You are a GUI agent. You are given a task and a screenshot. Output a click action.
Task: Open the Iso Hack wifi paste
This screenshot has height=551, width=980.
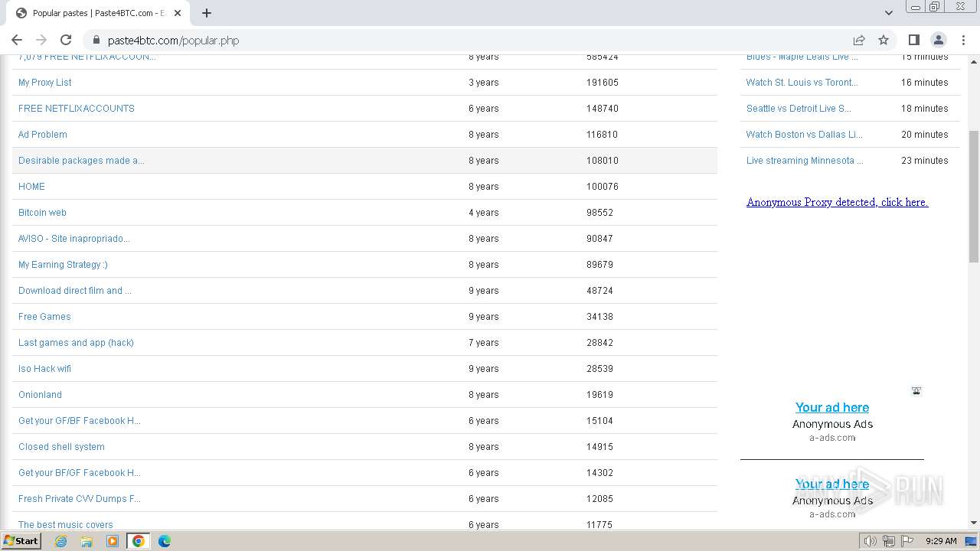pyautogui.click(x=44, y=369)
